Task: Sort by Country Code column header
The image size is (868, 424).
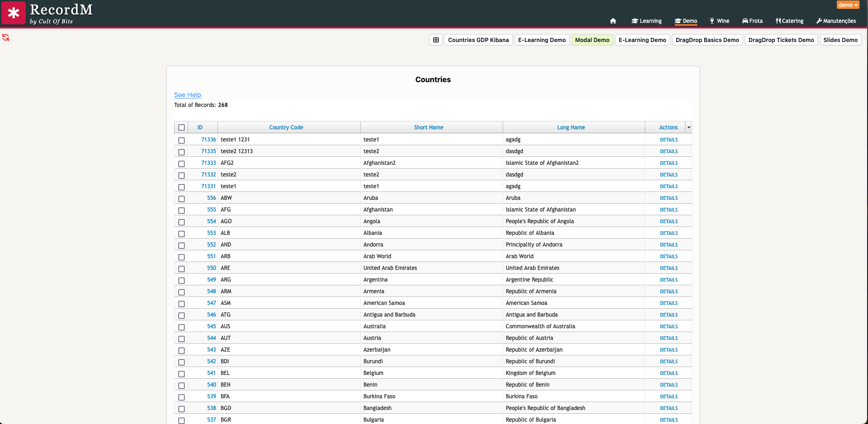Action: (286, 127)
